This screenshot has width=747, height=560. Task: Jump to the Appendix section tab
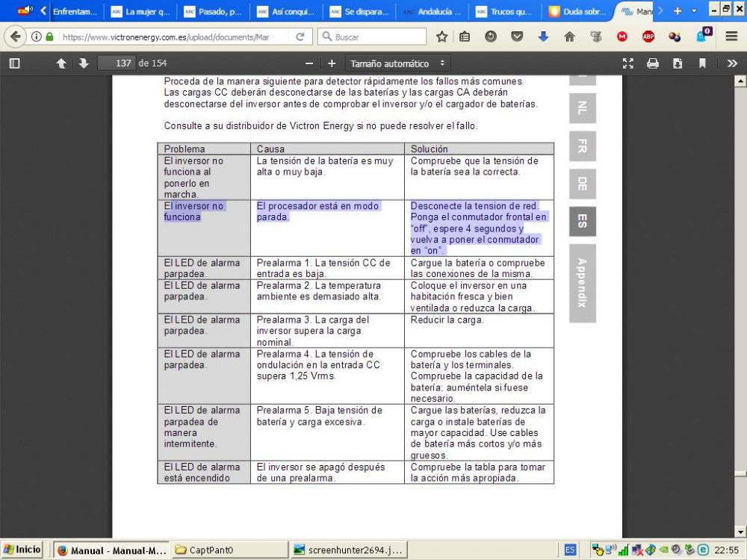(x=582, y=283)
